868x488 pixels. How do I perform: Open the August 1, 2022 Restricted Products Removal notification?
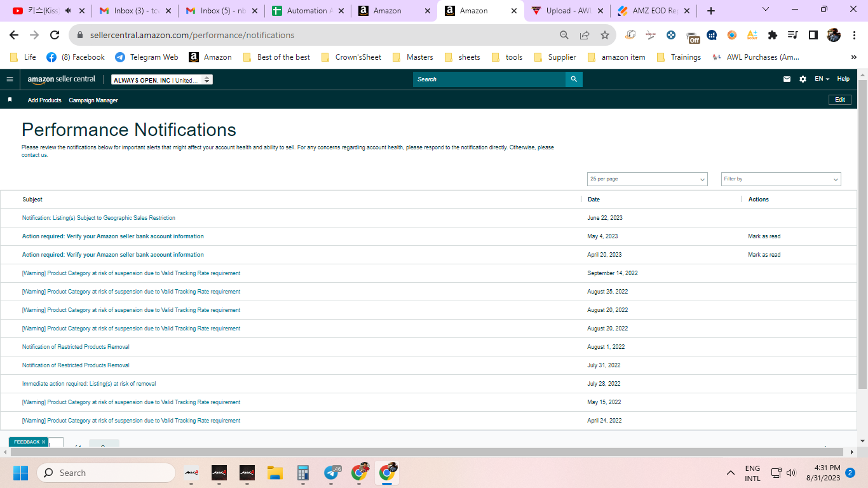point(76,347)
